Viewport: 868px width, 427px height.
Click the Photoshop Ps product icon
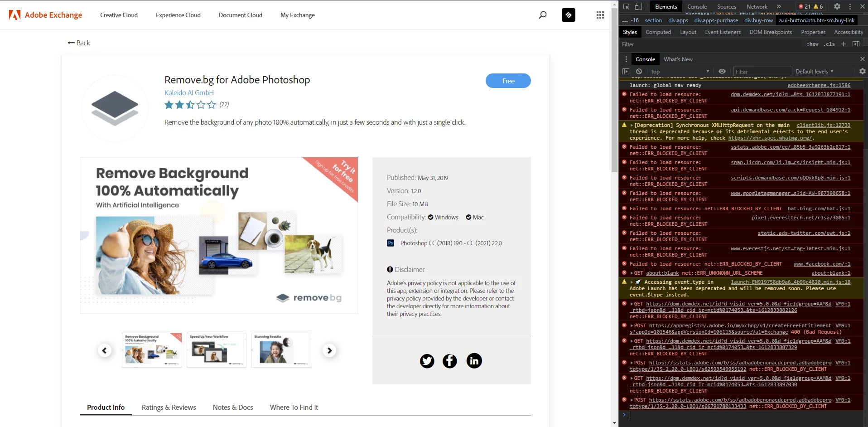(391, 243)
